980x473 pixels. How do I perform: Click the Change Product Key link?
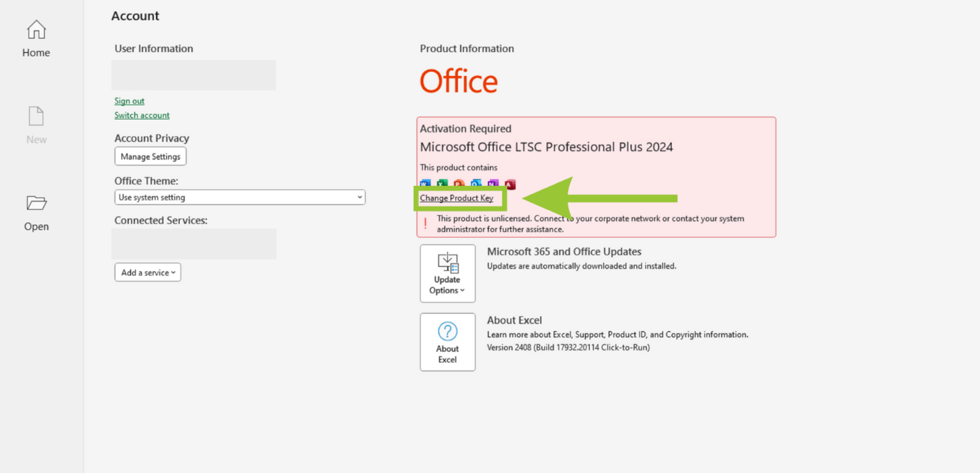[x=456, y=198]
